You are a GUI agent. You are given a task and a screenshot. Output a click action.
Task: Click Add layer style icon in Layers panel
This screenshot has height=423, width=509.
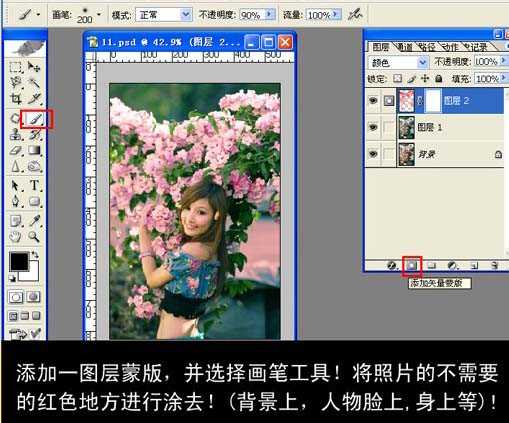click(392, 265)
